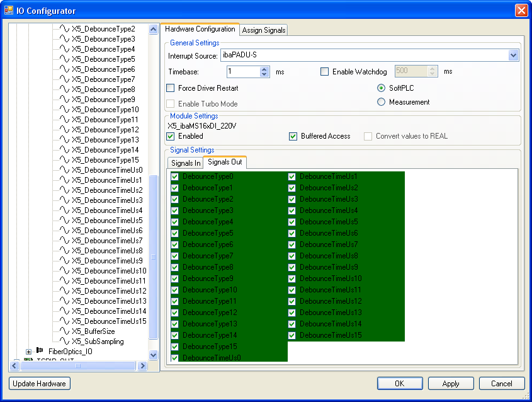Click the FiberOptics_IO module icon
This screenshot has width=532, height=402.
coord(40,351)
